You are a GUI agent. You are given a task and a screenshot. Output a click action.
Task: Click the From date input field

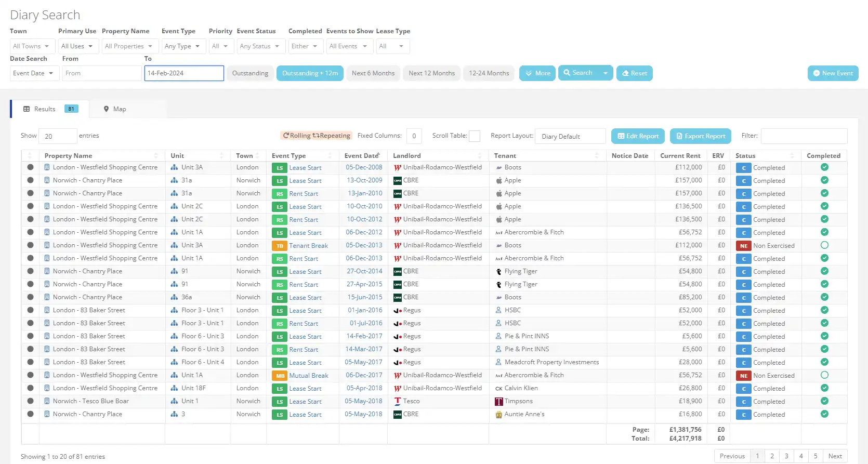[x=102, y=73]
